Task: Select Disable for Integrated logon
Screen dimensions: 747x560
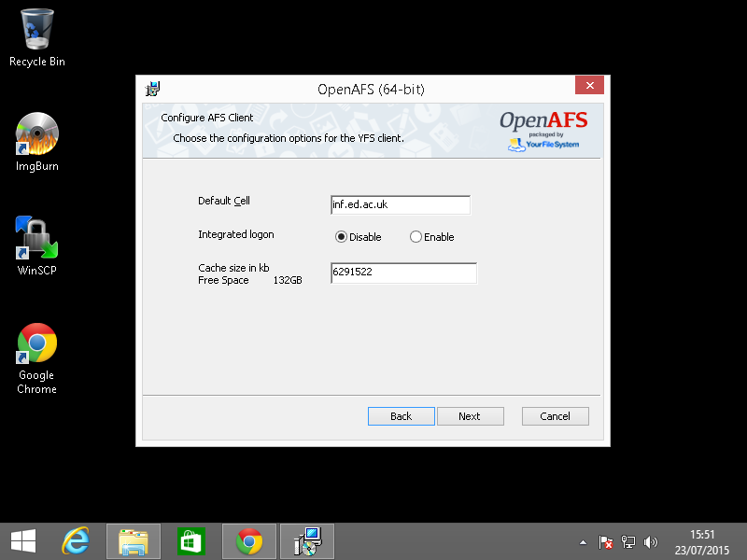Action: [359, 237]
